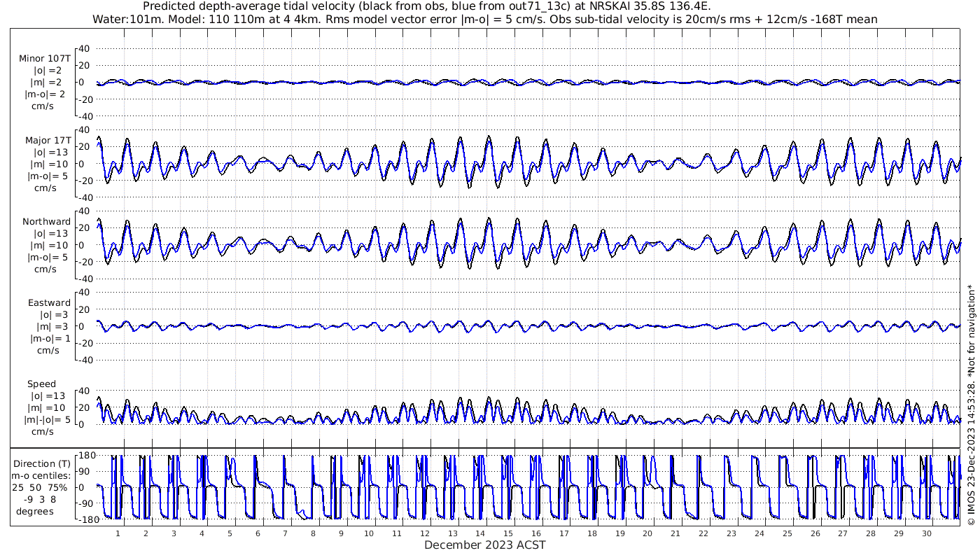Click the 'Northward' panel label
The image size is (980, 560).
coord(46,222)
